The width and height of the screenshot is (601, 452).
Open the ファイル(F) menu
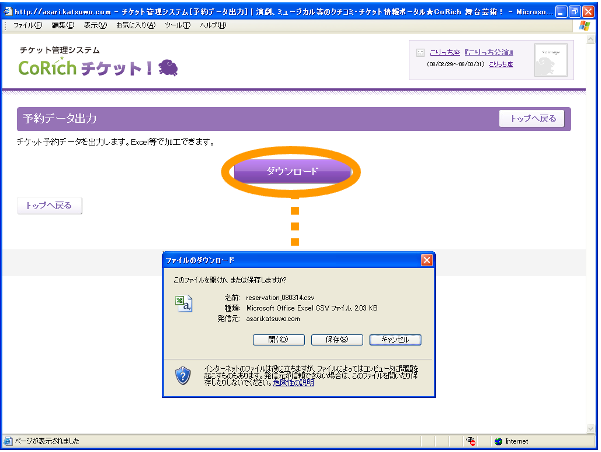[27, 24]
